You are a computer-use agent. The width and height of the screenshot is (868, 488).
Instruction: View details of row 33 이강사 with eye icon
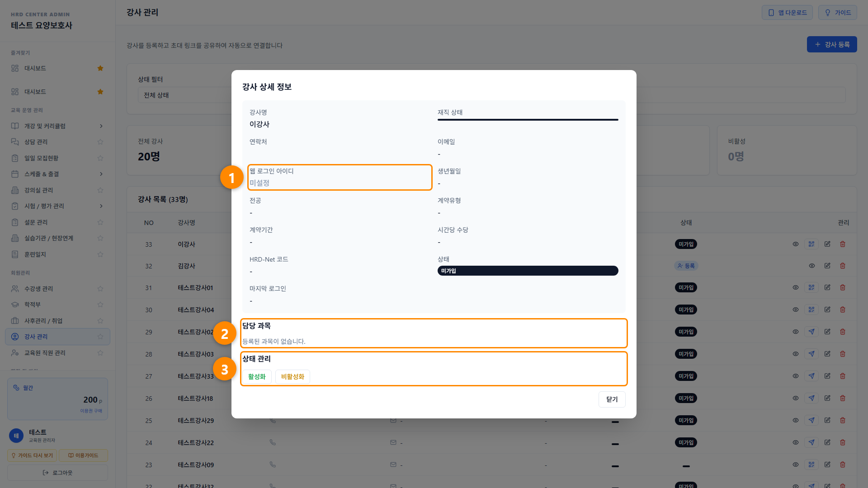point(796,244)
